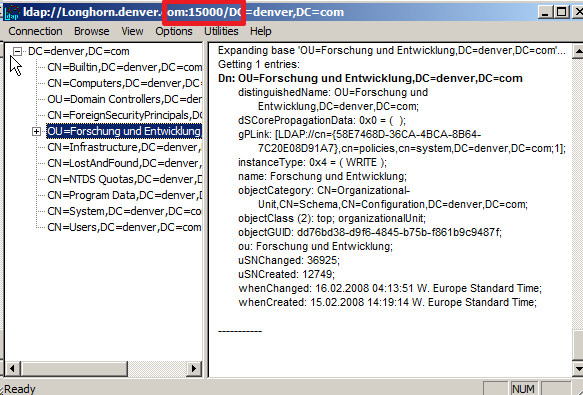Collapse the DC=denver,DC=com root node
This screenshot has width=583, height=395.
coord(17,51)
